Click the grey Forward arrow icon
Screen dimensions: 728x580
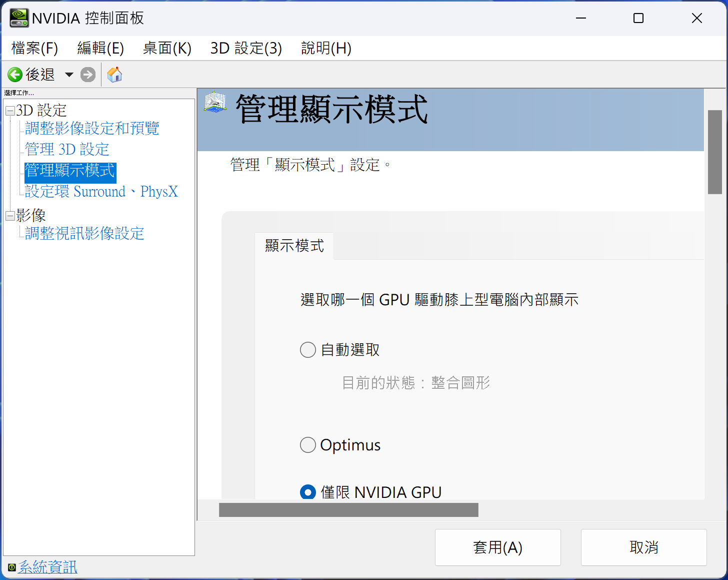point(88,75)
